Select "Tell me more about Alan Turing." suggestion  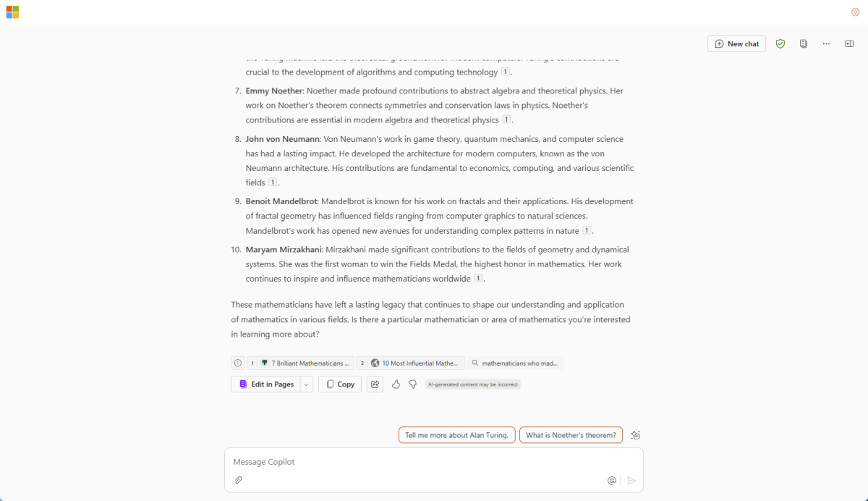coord(457,435)
